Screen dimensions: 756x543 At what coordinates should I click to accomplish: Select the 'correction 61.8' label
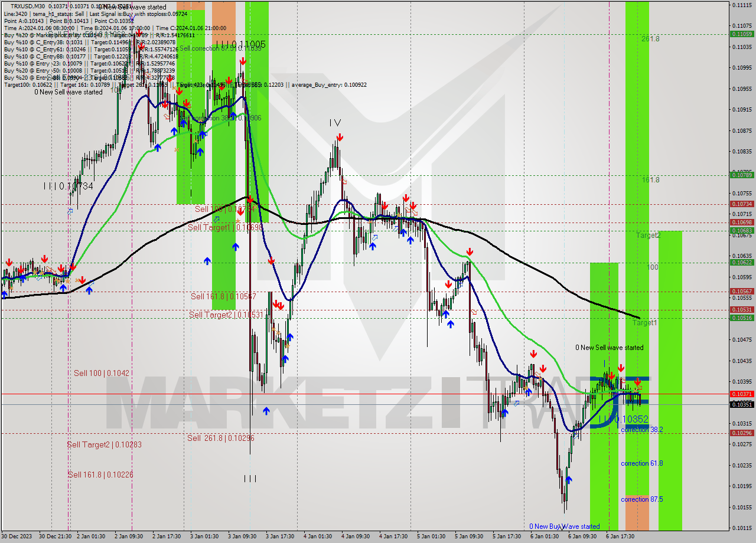click(641, 463)
